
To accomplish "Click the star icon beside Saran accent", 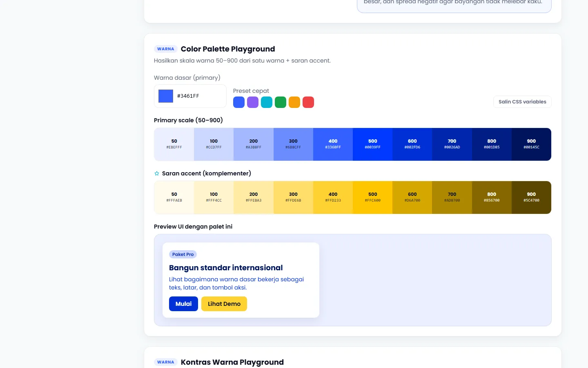I will 157,173.
